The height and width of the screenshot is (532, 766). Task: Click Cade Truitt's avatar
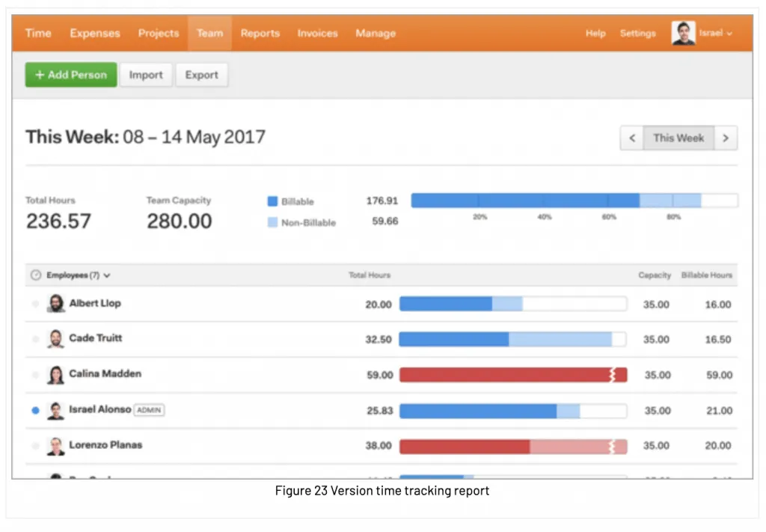55,338
